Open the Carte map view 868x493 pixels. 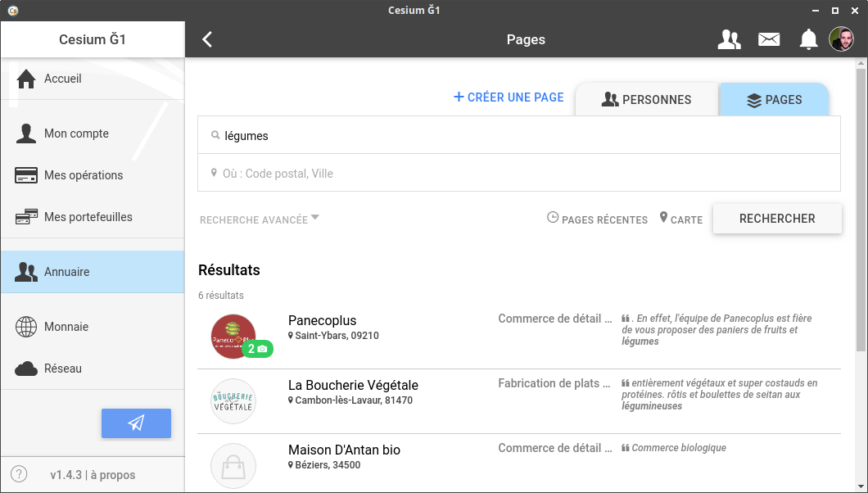pyautogui.click(x=681, y=219)
